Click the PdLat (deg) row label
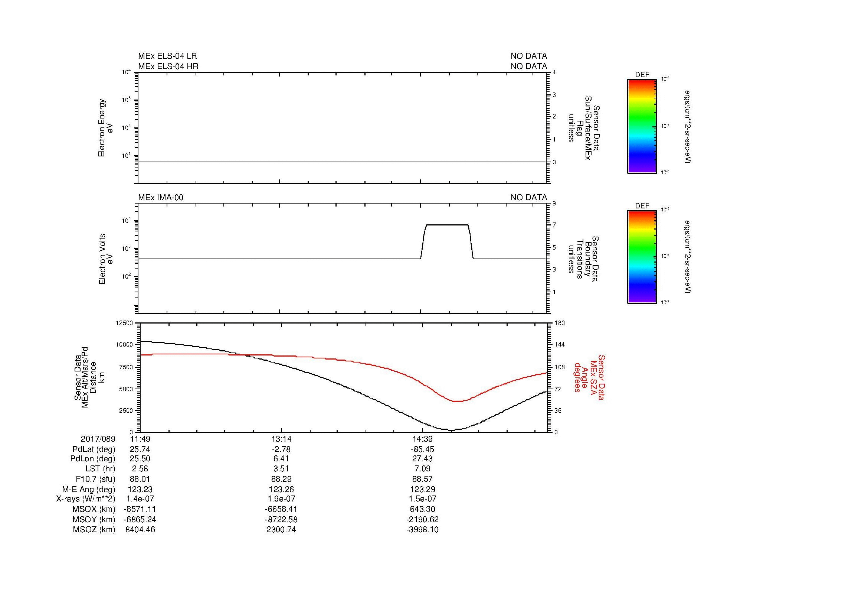The width and height of the screenshot is (868, 614). (94, 449)
